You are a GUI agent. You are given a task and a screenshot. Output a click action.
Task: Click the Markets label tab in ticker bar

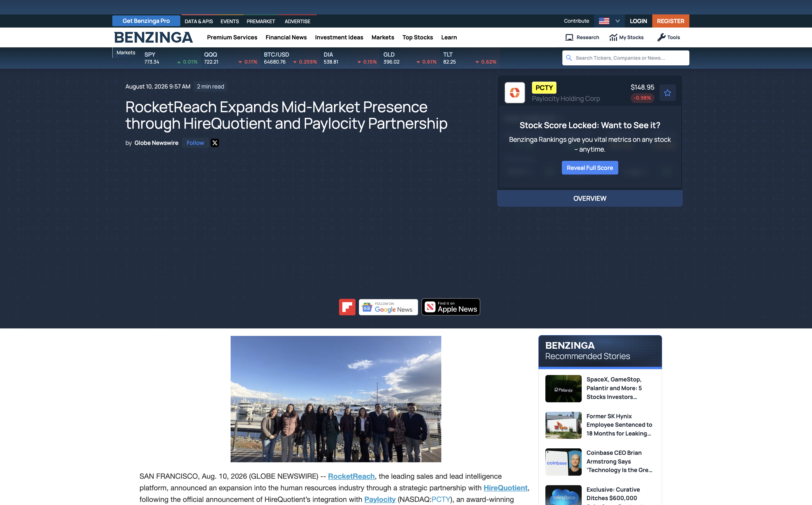click(x=126, y=53)
